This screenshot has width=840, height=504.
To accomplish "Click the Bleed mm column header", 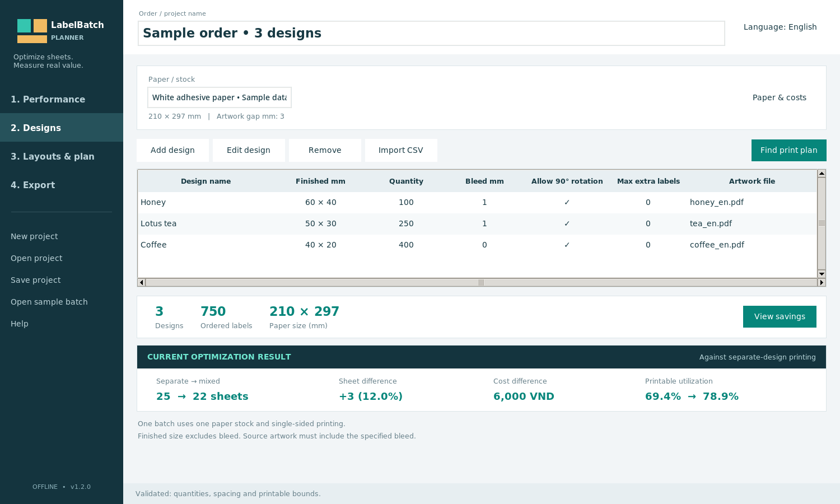I will coord(484,181).
